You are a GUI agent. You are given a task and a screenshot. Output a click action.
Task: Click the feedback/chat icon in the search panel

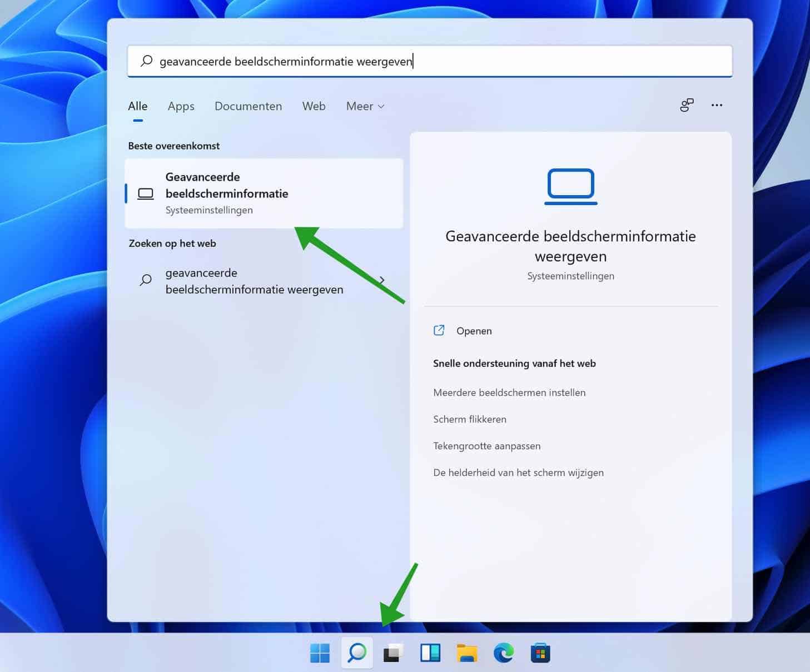pyautogui.click(x=687, y=105)
